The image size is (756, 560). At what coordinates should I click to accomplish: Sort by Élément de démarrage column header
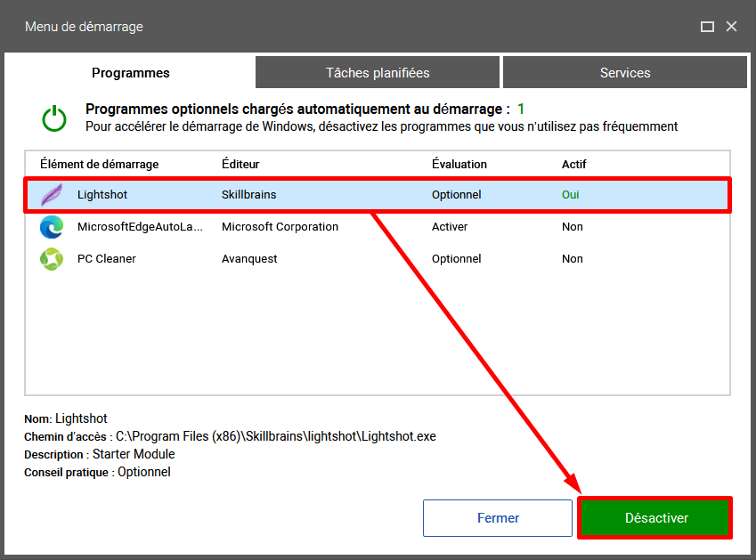tap(99, 165)
